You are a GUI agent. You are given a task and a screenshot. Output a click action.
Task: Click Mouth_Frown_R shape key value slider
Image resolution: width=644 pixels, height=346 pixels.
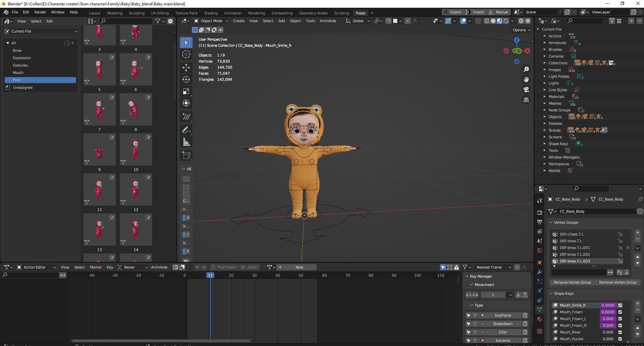(608, 325)
